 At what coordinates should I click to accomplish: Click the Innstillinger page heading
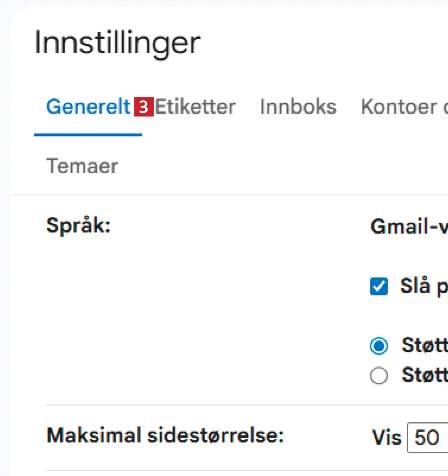117,43
